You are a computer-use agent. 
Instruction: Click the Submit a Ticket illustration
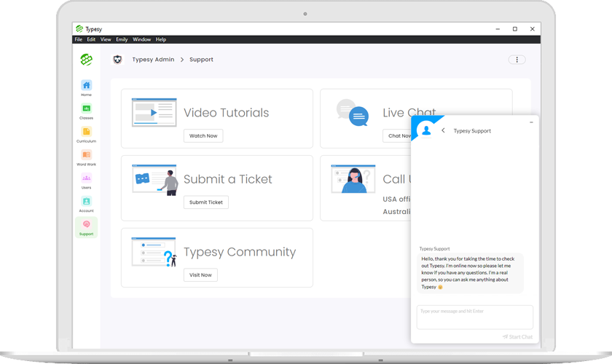coord(155,180)
